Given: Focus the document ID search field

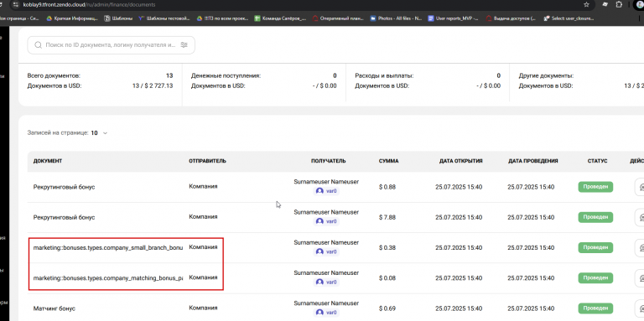Looking at the screenshot, I should pyautogui.click(x=111, y=45).
